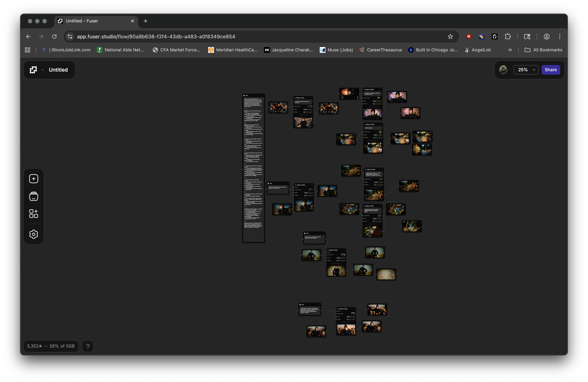This screenshot has height=382, width=588.
Task: Open the Muse (Jobs) bookmark
Action: point(336,50)
